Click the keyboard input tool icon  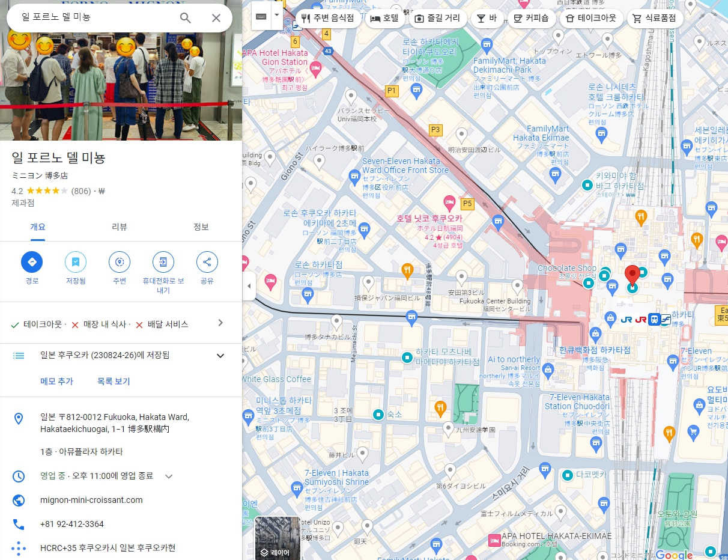click(261, 16)
